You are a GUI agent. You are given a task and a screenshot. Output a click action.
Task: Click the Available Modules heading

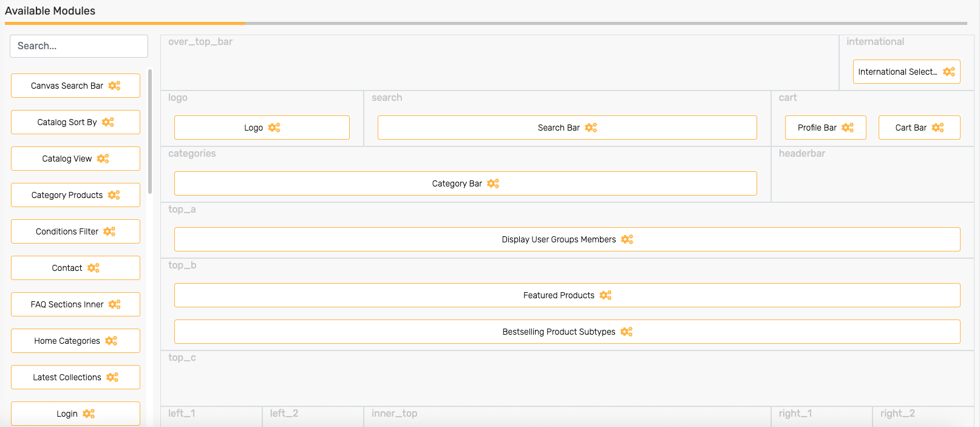tap(50, 11)
